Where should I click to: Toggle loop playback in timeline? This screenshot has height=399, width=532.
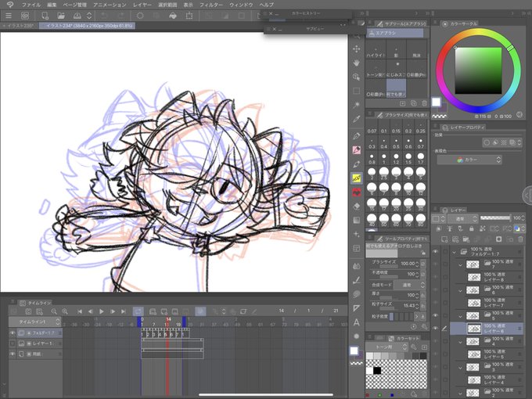pyautogui.click(x=138, y=311)
